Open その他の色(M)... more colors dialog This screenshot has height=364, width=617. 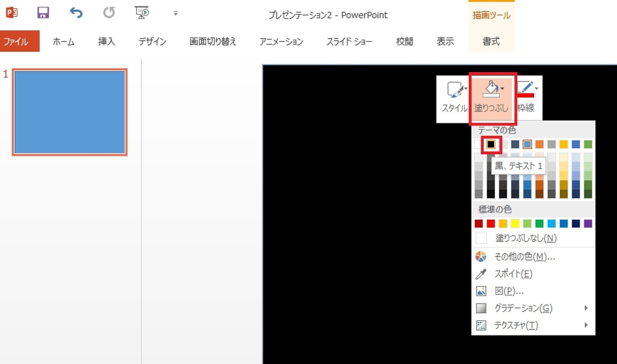click(x=533, y=257)
